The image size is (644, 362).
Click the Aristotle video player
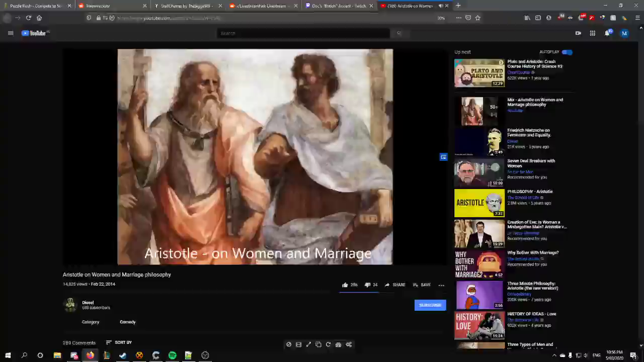pyautogui.click(x=255, y=157)
